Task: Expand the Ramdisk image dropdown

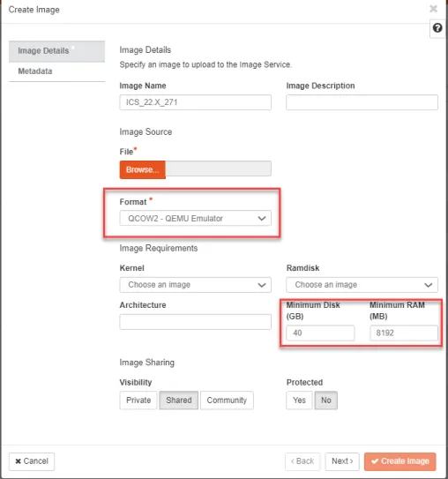Action: (x=362, y=285)
